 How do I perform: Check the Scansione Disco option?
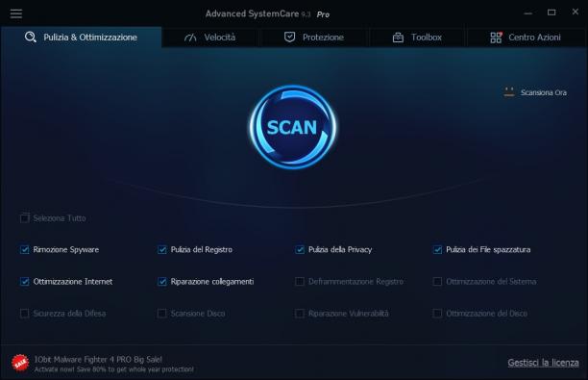162,314
